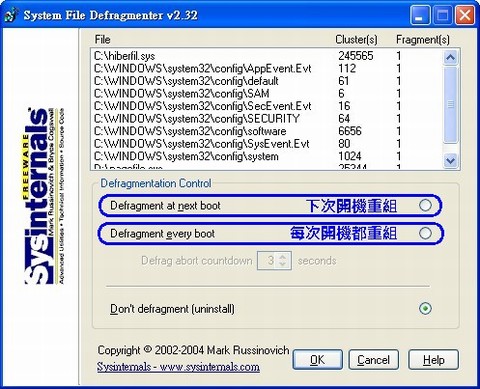Select Defragment at next boot radio button
480x389 pixels.
click(425, 205)
